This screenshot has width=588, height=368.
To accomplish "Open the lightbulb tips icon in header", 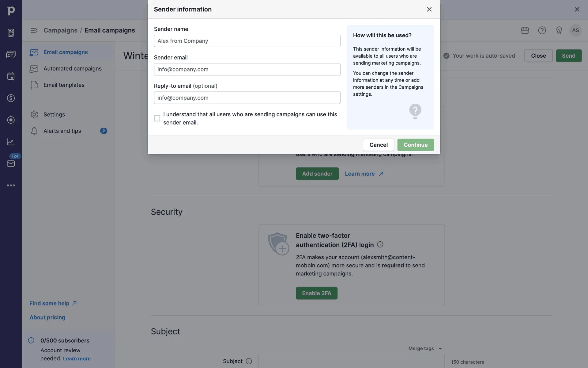I will [559, 30].
